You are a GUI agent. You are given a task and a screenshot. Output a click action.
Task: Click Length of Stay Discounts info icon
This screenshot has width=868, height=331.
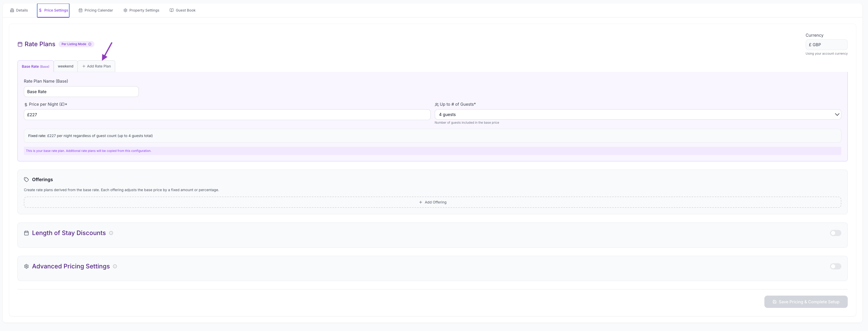click(111, 233)
